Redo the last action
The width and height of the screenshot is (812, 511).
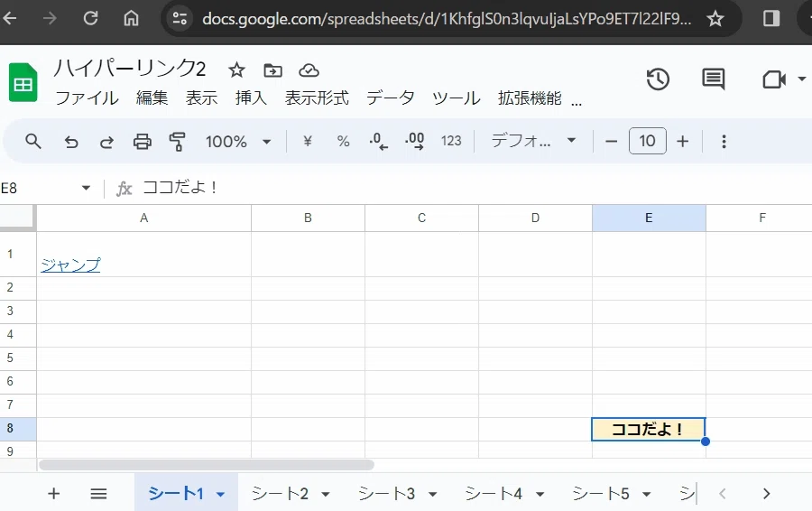106,141
